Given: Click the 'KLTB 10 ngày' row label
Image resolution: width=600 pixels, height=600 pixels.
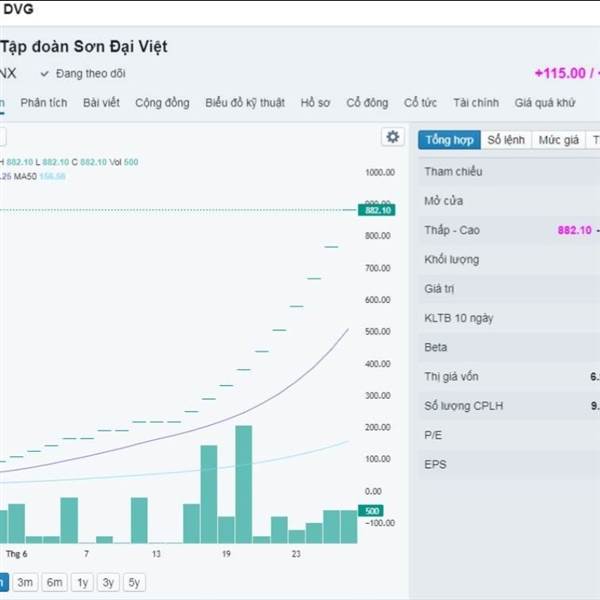Looking at the screenshot, I should coord(458,318).
